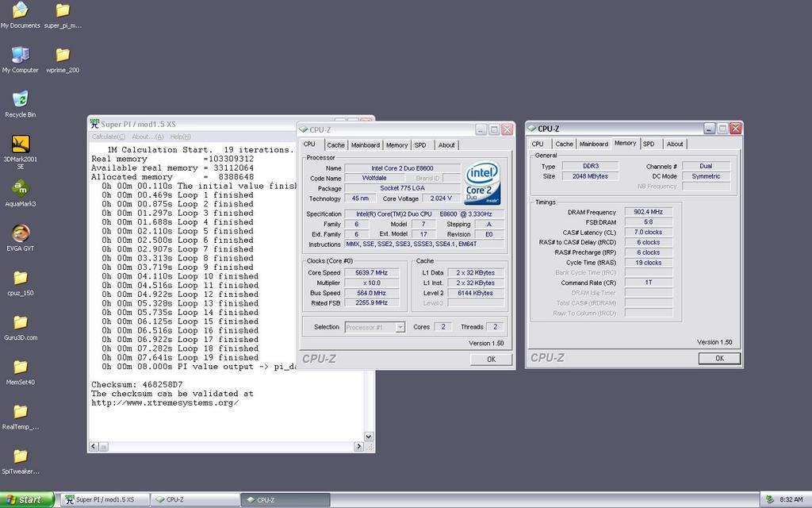812x508 pixels.
Task: Click the cpuz_150 folder
Action: (x=20, y=283)
